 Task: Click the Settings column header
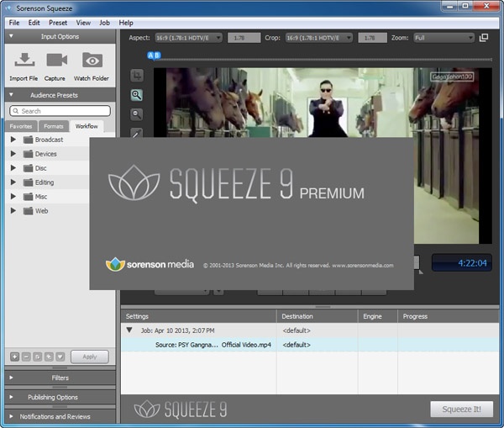click(x=198, y=316)
